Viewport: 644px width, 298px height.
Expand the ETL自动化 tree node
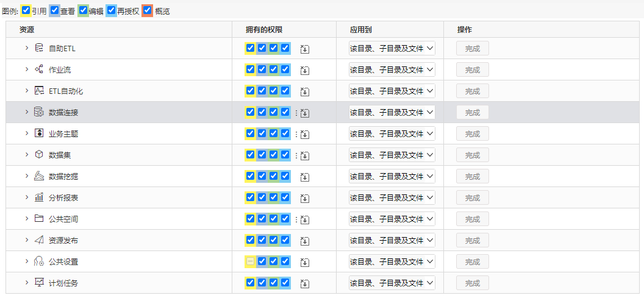27,90
